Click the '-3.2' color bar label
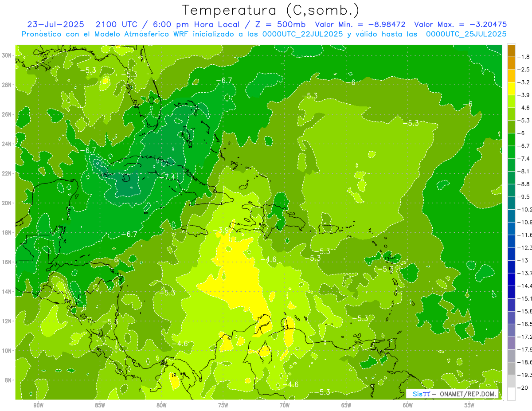 (524, 82)
